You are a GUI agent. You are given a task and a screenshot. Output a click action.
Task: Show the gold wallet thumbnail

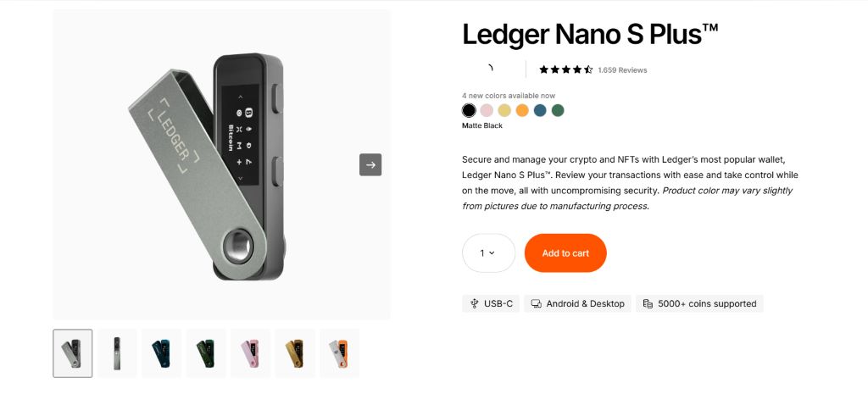tap(294, 352)
